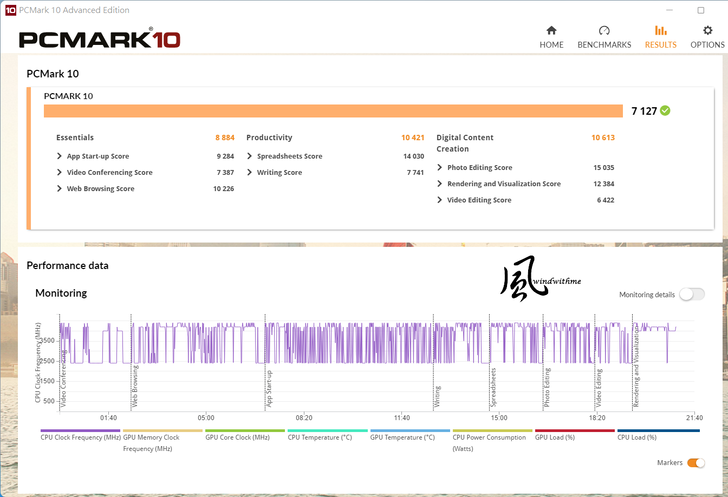Viewport: 728px width, 497px height.
Task: Click the PCMark 10 title bar app icon
Action: pyautogui.click(x=10, y=8)
